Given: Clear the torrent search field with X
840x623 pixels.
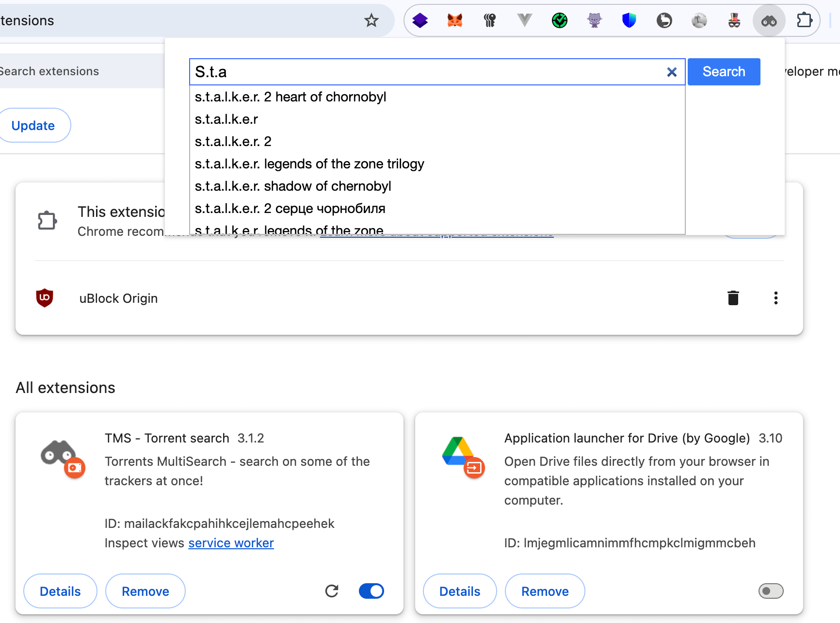Looking at the screenshot, I should tap(672, 72).
